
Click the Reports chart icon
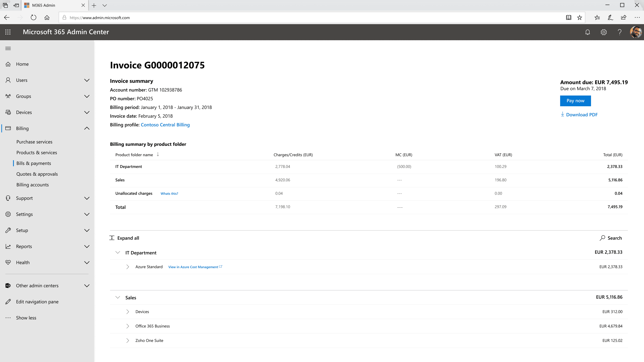tap(8, 247)
